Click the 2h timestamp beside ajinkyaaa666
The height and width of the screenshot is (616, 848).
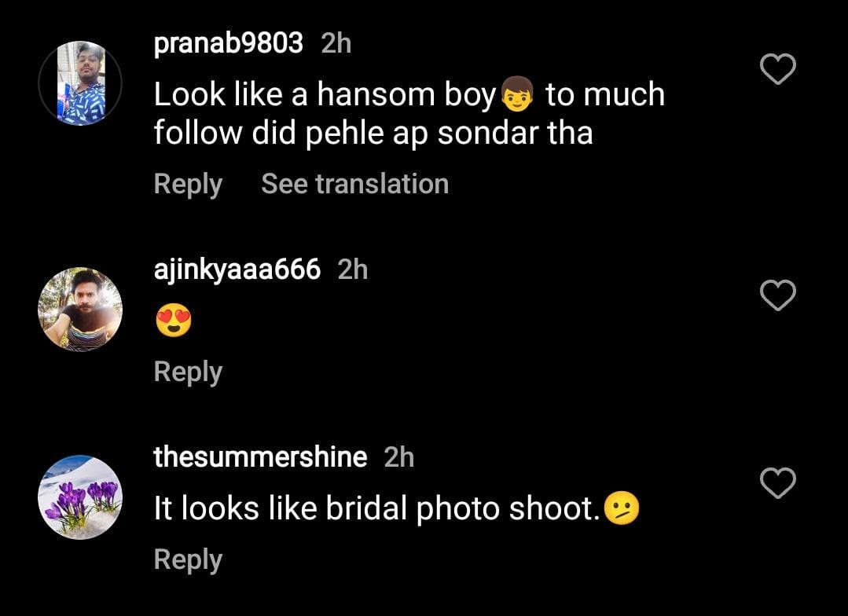pos(353,269)
